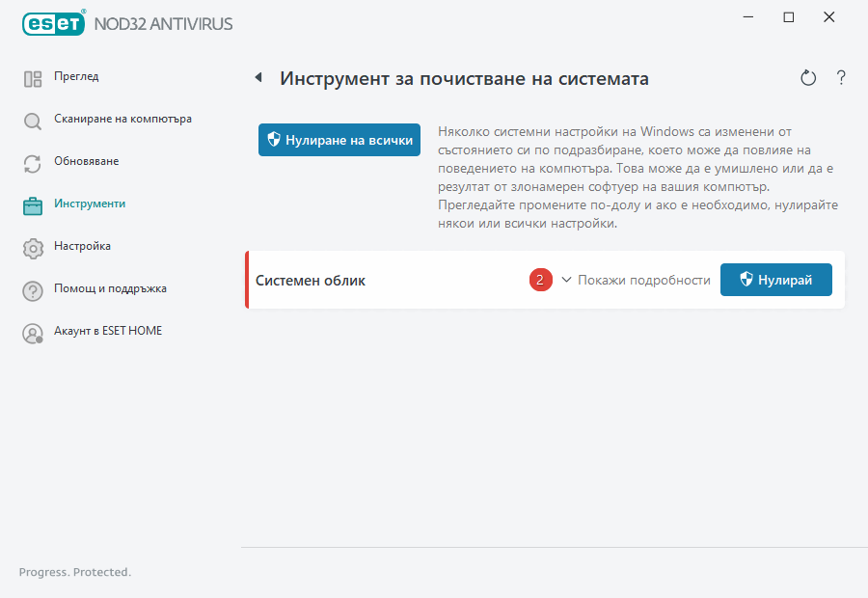Click the red badge showing 2 changes
The image size is (868, 598).
[x=541, y=280]
